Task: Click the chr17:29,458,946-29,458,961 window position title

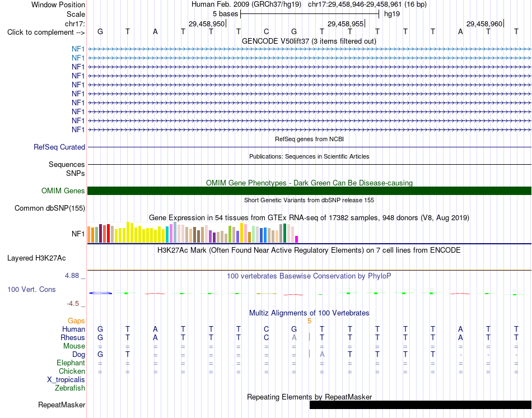Action: (309, 4)
